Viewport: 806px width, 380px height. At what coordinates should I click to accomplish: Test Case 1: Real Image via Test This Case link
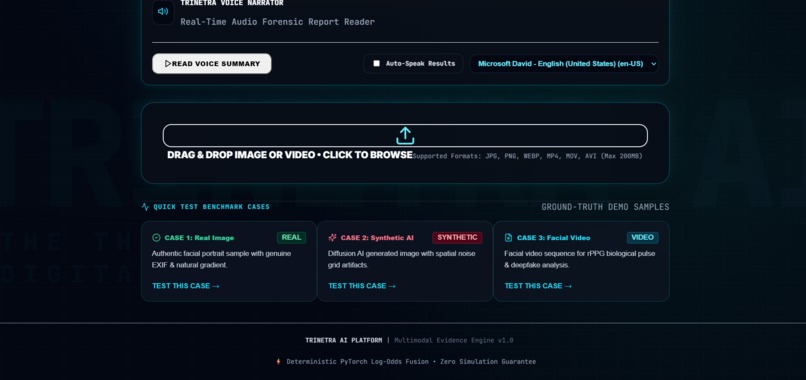pos(186,286)
